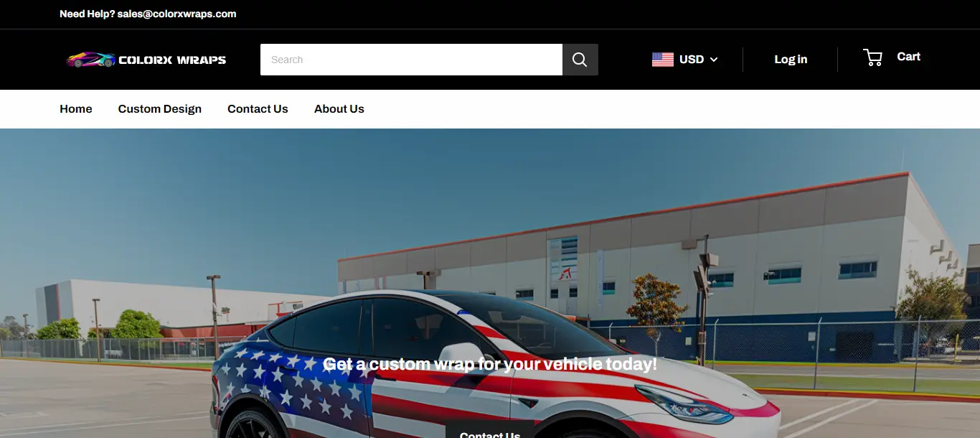
Task: Open the Log in page
Action: point(791,60)
